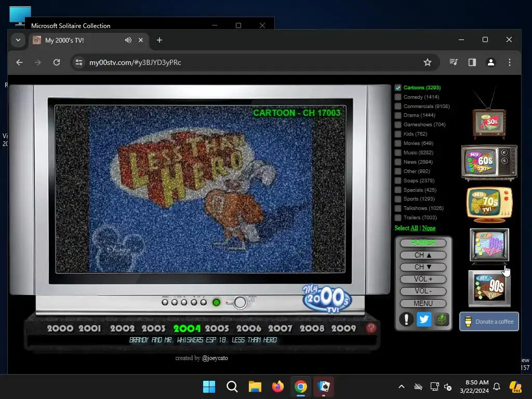Open Chrome three-dot menu
532x399 pixels.
(x=509, y=62)
